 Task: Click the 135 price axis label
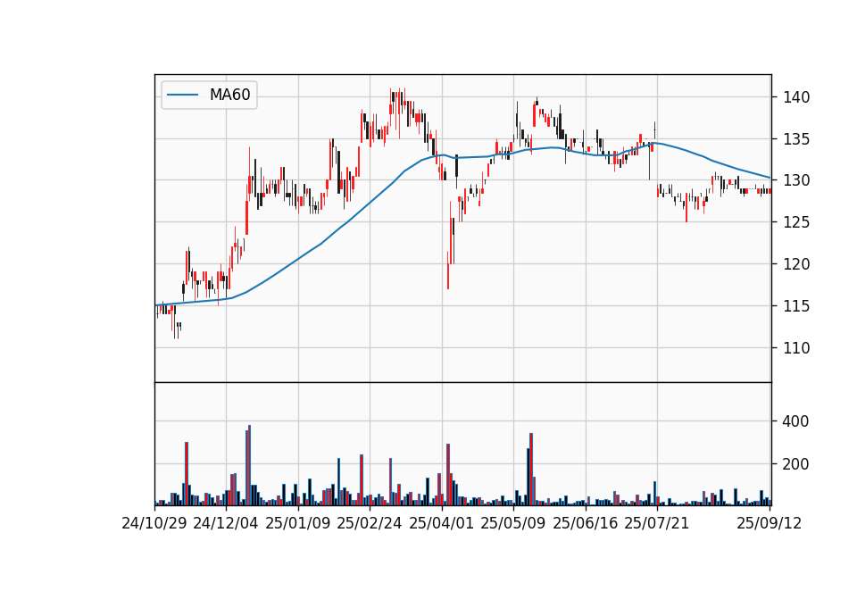pyautogui.click(x=796, y=139)
